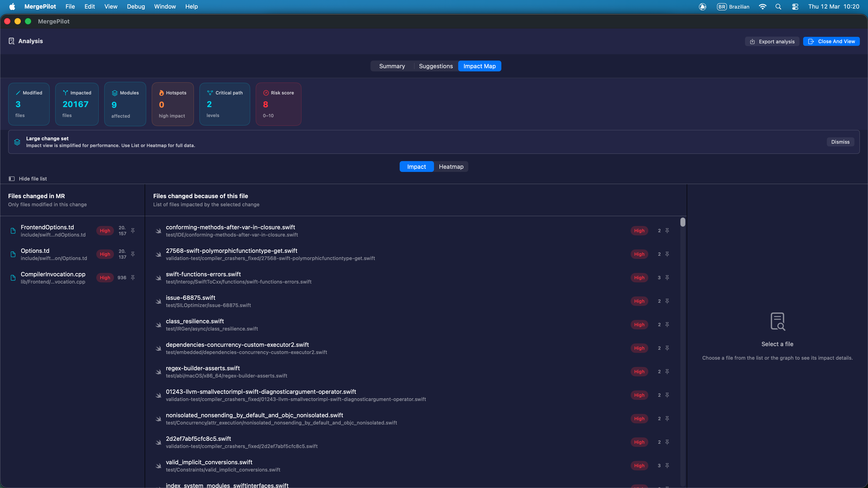Image resolution: width=868 pixels, height=488 pixels.
Task: Click the pencil icon on the Modified card
Action: (x=19, y=93)
